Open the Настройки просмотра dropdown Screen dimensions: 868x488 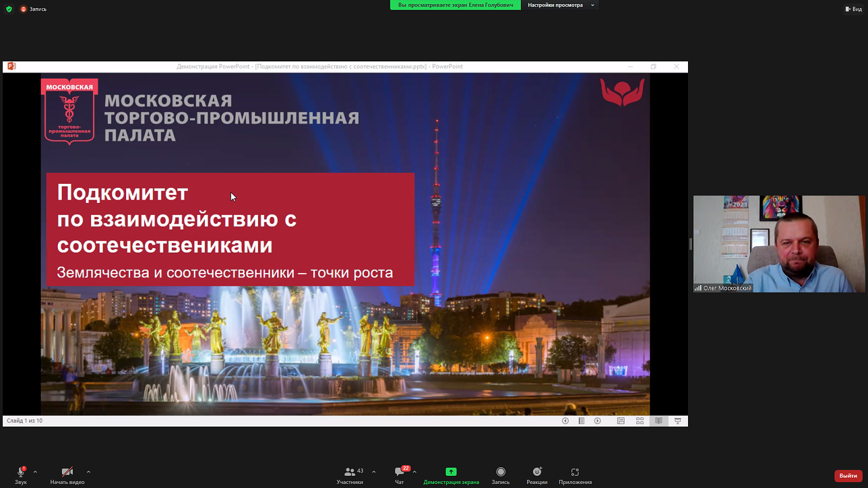[560, 5]
